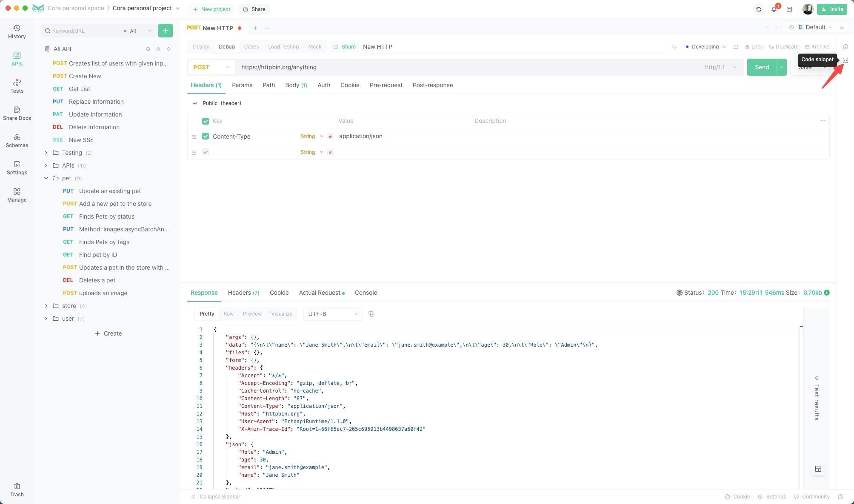Open the tab bar more options ellipsis

click(x=267, y=28)
